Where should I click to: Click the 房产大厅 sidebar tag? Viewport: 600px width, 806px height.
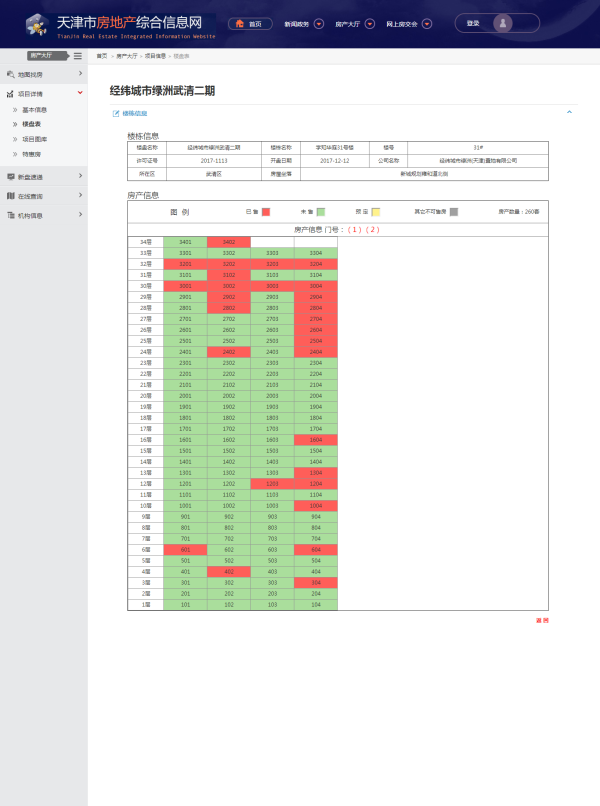pos(47,56)
